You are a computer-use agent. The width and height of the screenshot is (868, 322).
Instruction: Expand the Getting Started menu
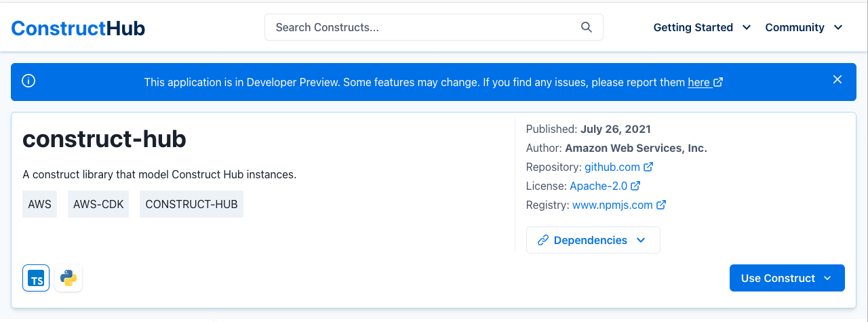(x=702, y=27)
